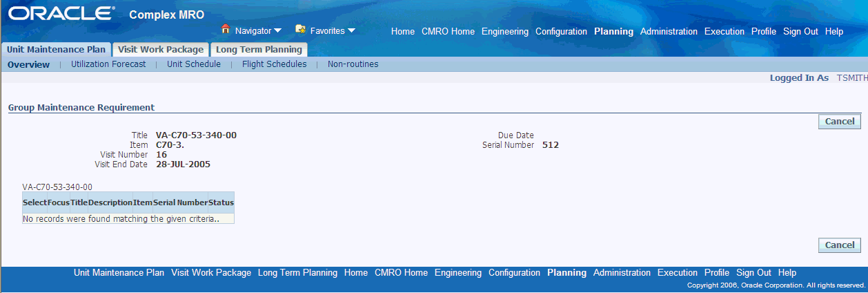The height and width of the screenshot is (293, 868).
Task: Open the Flight Schedules subtab
Action: click(274, 64)
